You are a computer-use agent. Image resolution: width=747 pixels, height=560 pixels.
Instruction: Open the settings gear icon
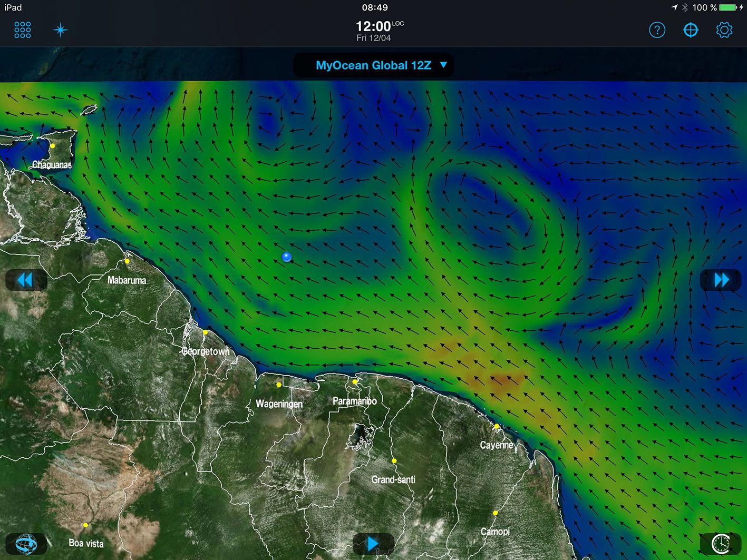click(724, 30)
